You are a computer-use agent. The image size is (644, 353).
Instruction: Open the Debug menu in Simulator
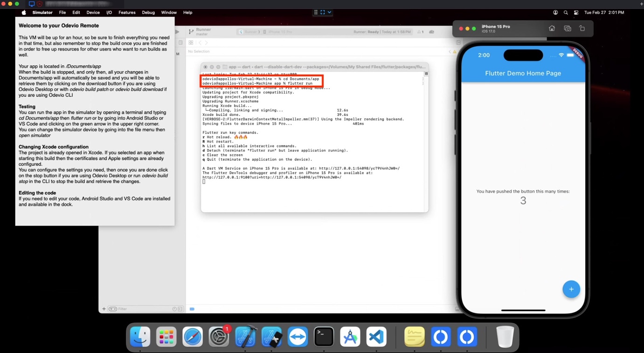click(x=148, y=13)
